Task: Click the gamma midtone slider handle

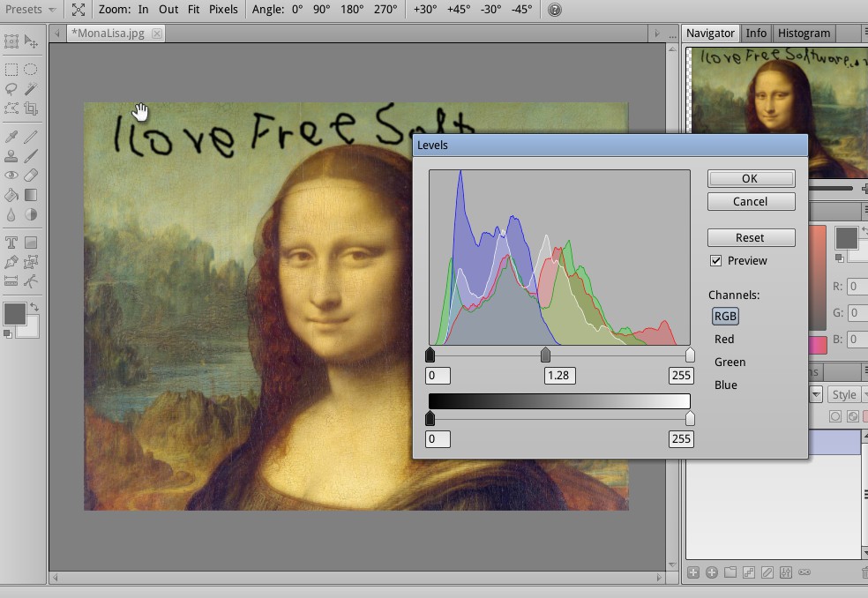Action: pos(545,355)
